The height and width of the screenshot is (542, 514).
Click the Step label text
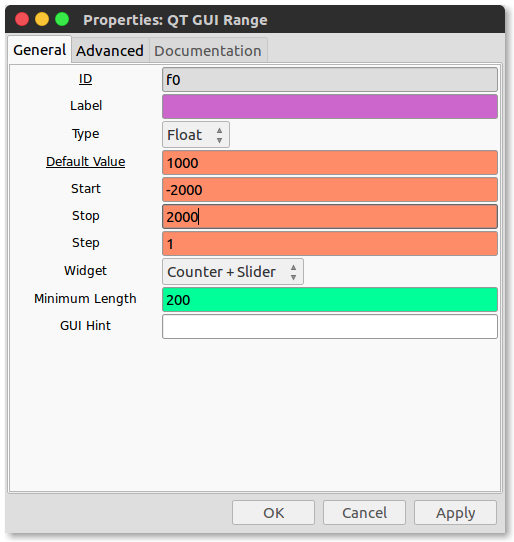[x=86, y=243]
